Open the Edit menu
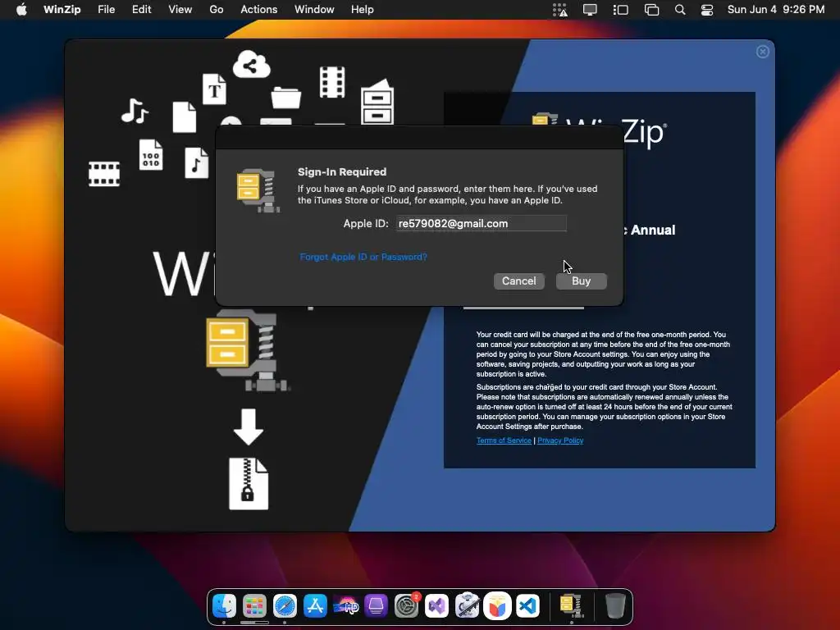Viewport: 840px width, 630px height. click(141, 10)
